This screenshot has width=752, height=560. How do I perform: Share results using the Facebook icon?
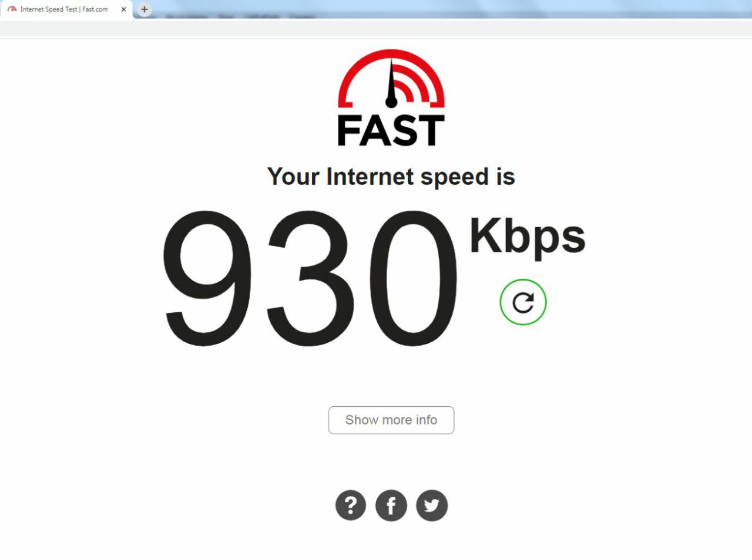391,505
